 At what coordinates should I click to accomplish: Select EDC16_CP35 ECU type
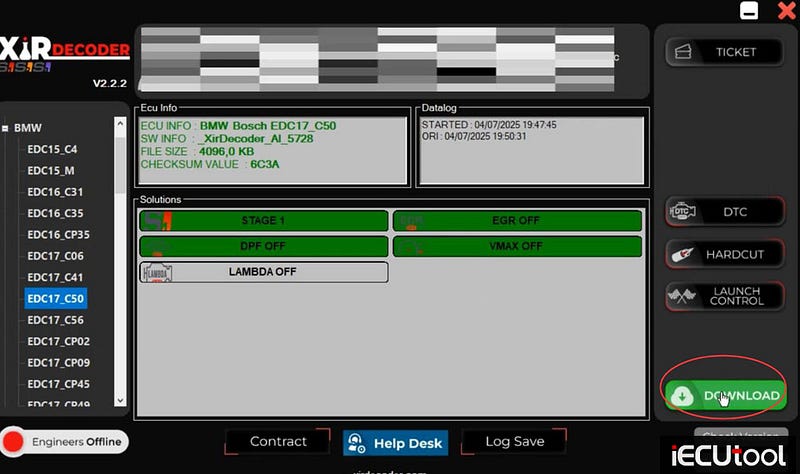click(58, 235)
